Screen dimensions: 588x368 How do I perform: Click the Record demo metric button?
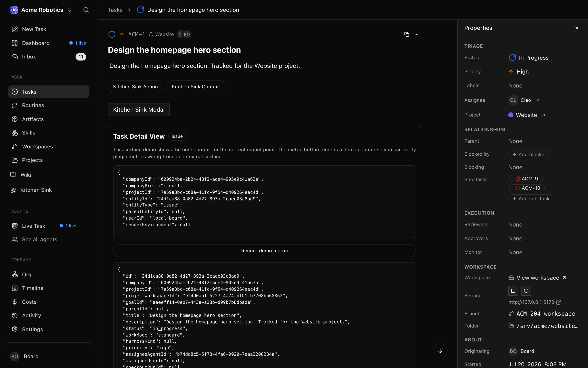[264, 251]
